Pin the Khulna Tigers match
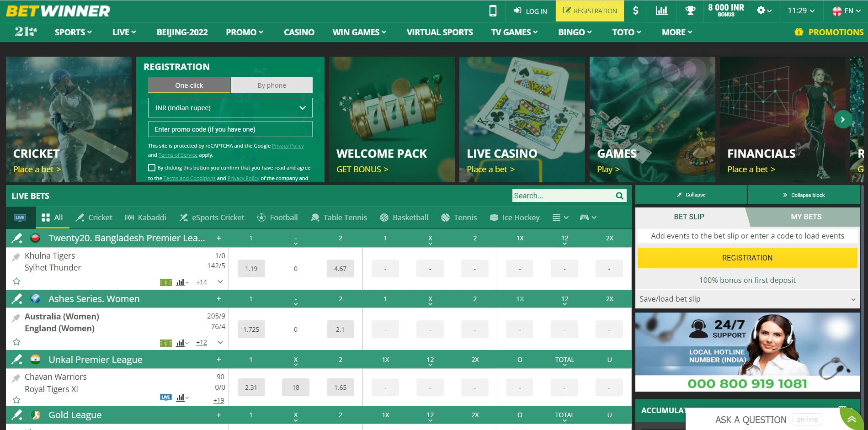The height and width of the screenshot is (430, 868). pos(16,256)
